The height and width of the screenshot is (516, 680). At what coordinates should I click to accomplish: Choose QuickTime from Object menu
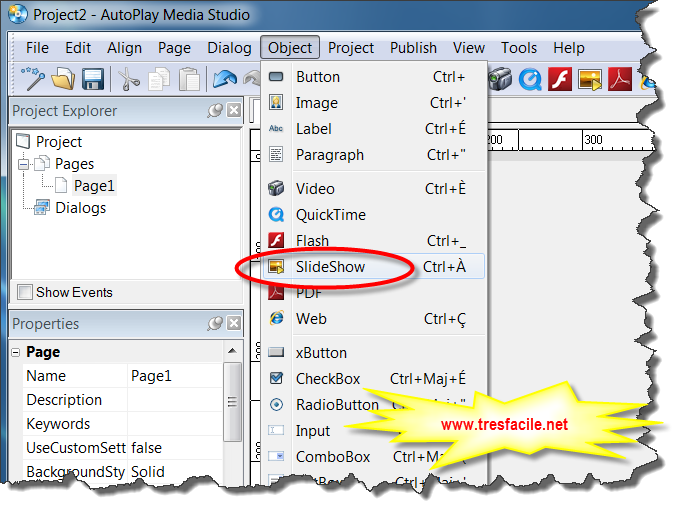374,215
